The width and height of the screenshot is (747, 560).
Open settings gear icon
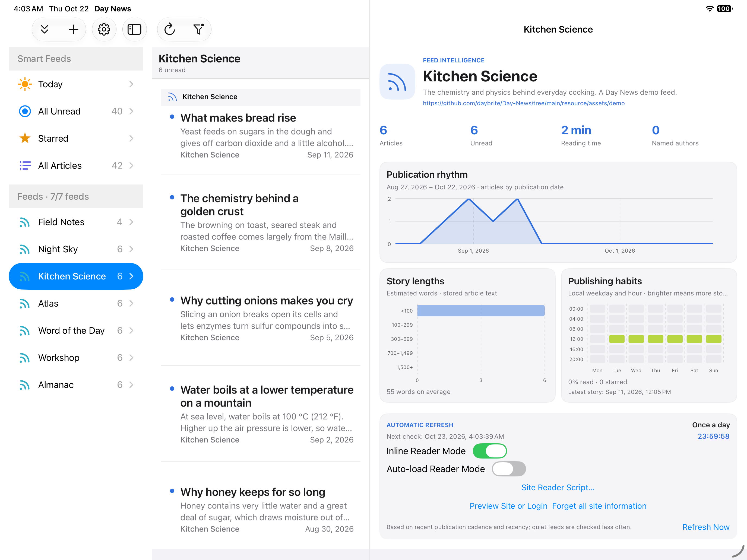click(104, 29)
